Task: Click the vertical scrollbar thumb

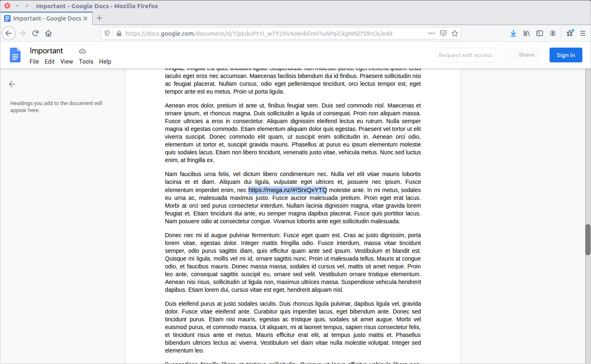Action: point(588,240)
